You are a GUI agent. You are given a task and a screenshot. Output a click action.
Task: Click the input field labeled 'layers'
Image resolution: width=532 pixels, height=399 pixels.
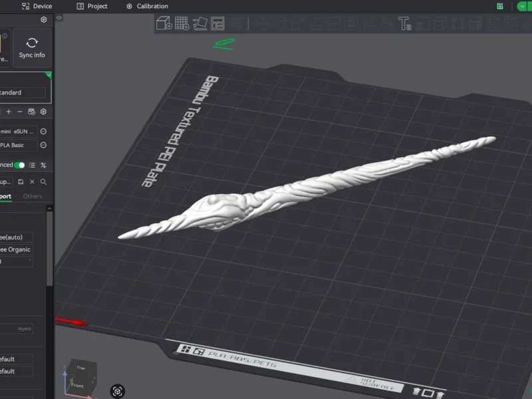point(16,329)
